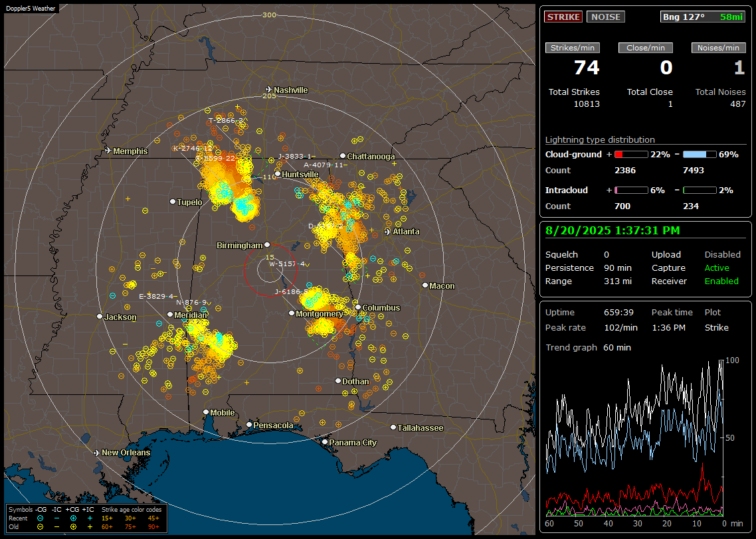Click the negative intracloud green bar
Screen dimensions: 756x539
click(x=700, y=191)
